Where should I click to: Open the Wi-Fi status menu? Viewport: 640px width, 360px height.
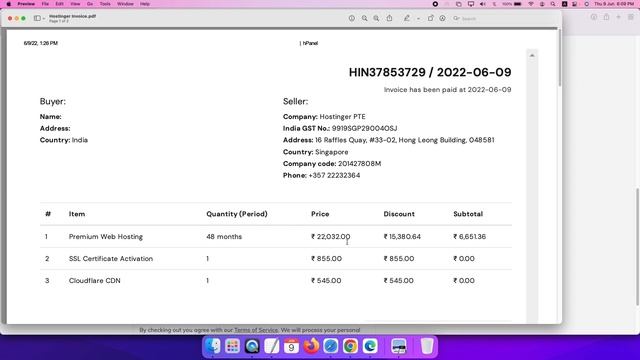531,4
